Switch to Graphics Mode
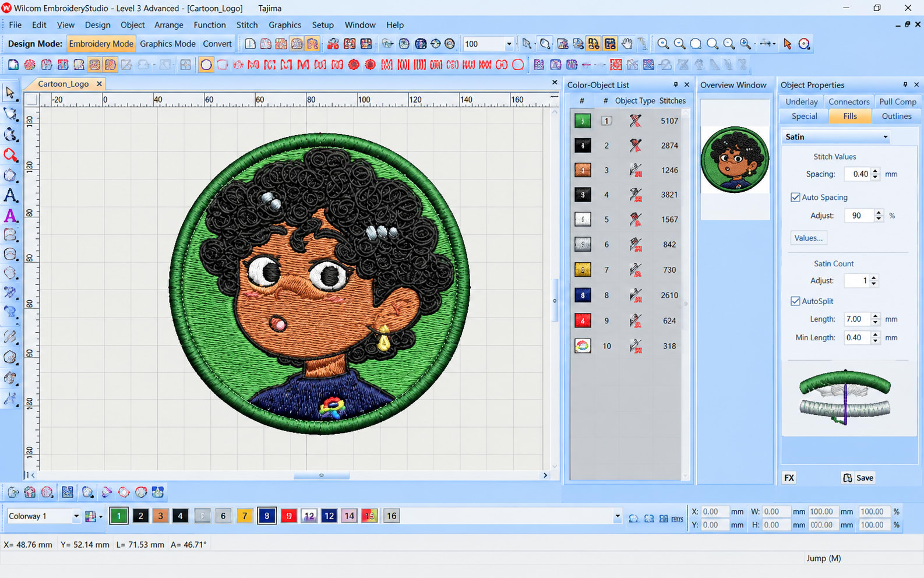The image size is (924, 578). pyautogui.click(x=168, y=44)
